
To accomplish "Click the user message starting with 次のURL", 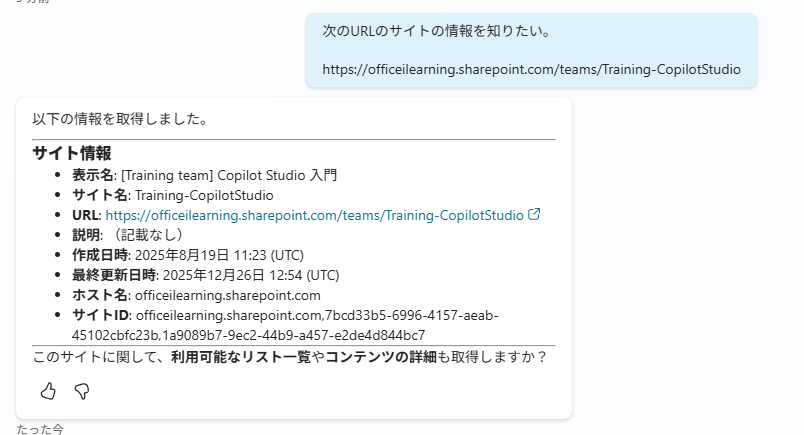I will (437, 31).
